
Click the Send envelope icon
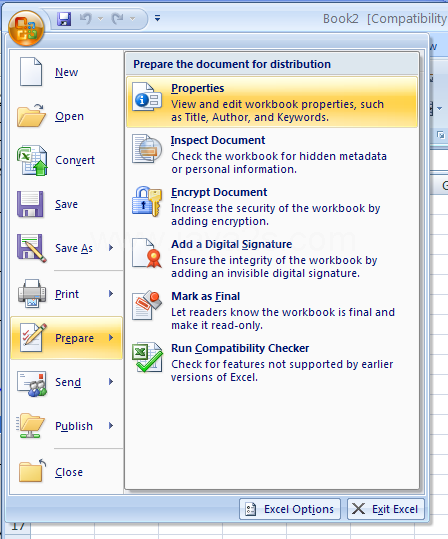(x=32, y=384)
